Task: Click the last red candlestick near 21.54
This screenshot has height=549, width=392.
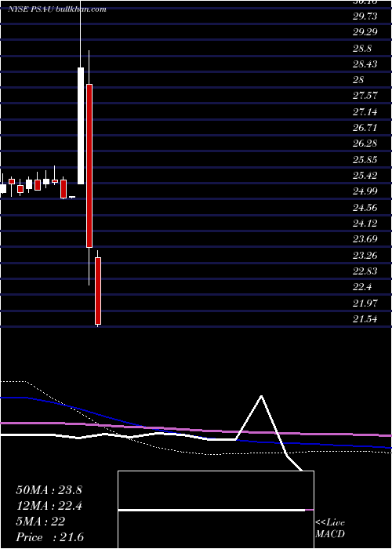Action: click(x=98, y=291)
